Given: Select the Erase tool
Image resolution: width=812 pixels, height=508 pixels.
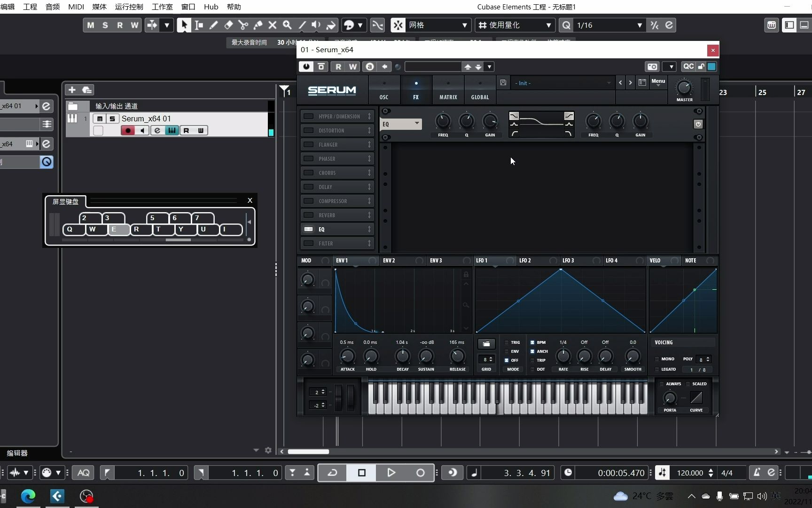Looking at the screenshot, I should 228,25.
